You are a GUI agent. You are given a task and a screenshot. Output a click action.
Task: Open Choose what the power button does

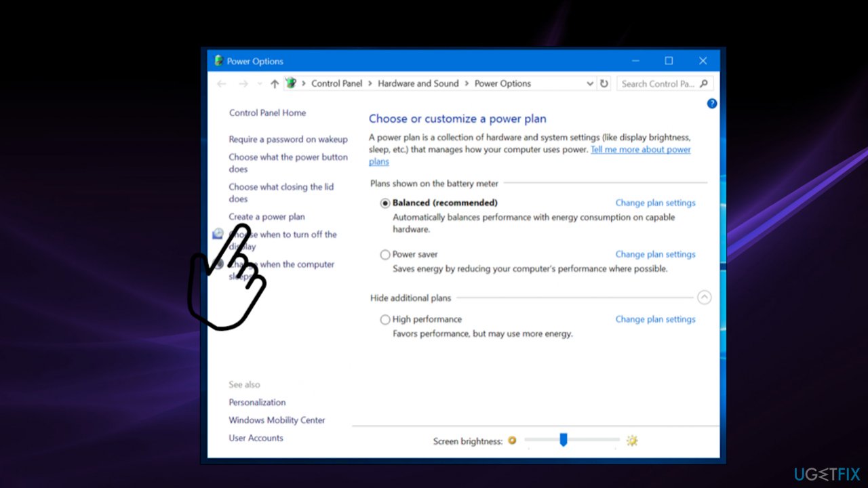coord(288,163)
